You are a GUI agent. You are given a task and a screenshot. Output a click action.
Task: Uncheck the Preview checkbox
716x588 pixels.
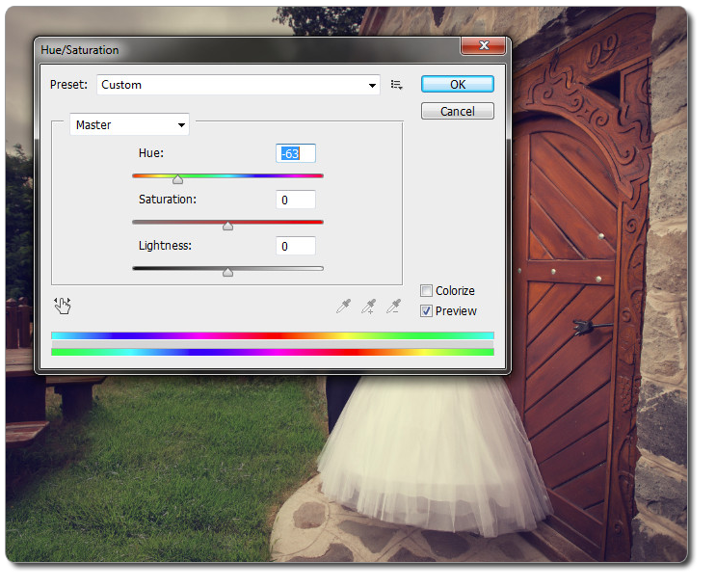click(x=426, y=311)
